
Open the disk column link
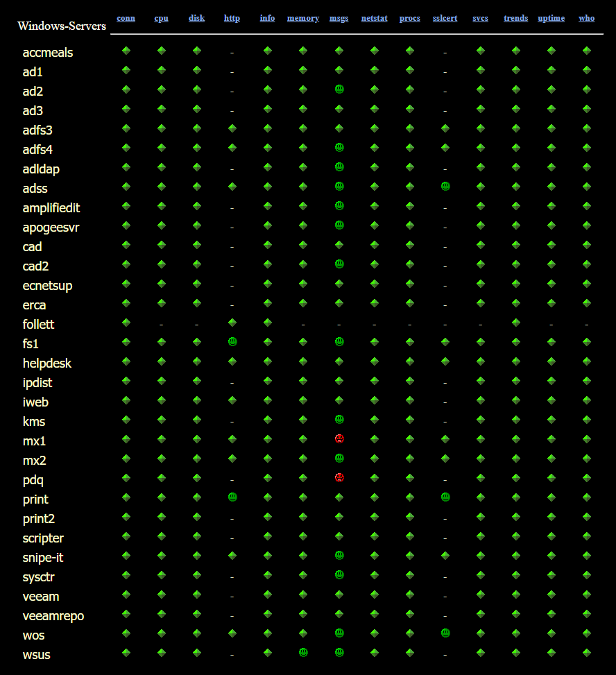click(x=197, y=18)
